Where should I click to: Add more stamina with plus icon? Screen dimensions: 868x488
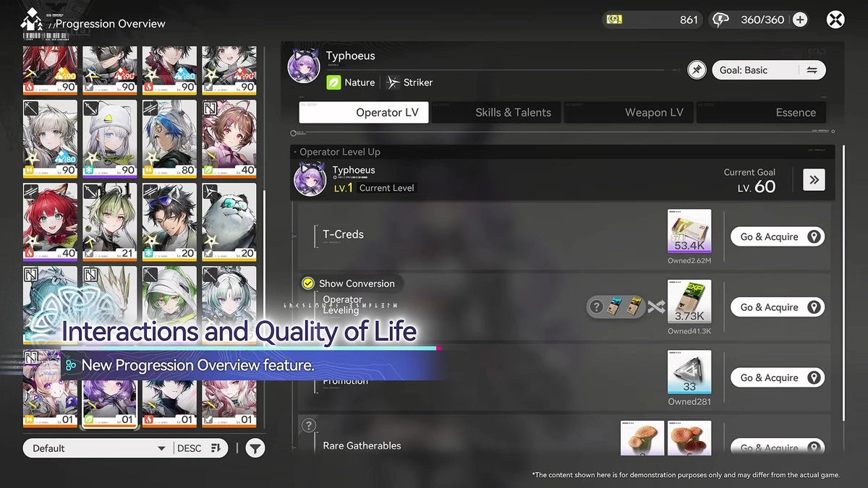click(x=800, y=20)
